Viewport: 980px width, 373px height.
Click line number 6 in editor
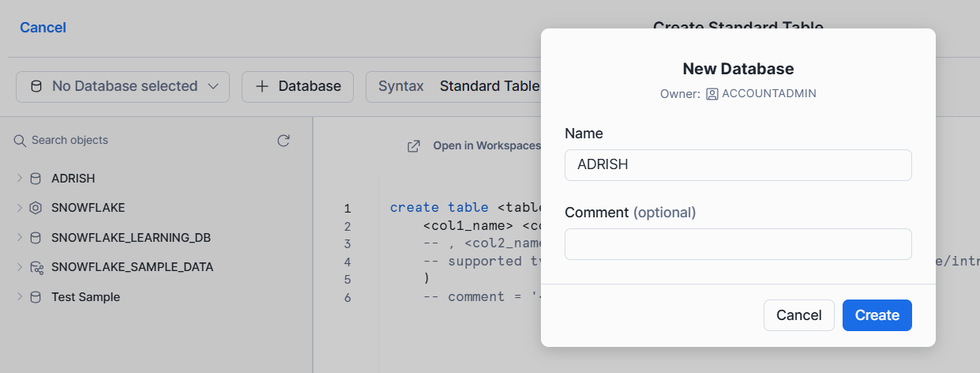point(347,298)
